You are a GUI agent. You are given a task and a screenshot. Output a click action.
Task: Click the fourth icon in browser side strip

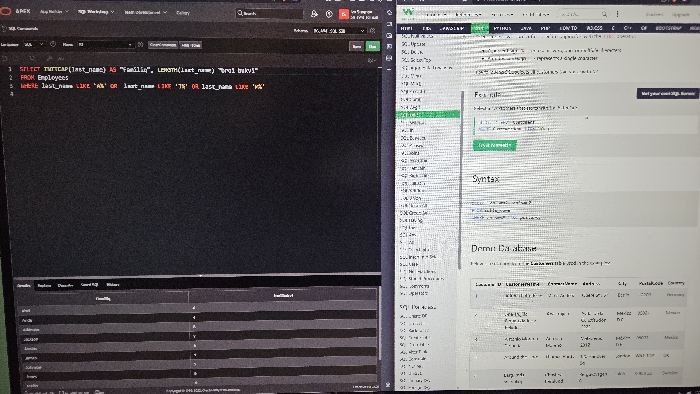pyautogui.click(x=389, y=46)
